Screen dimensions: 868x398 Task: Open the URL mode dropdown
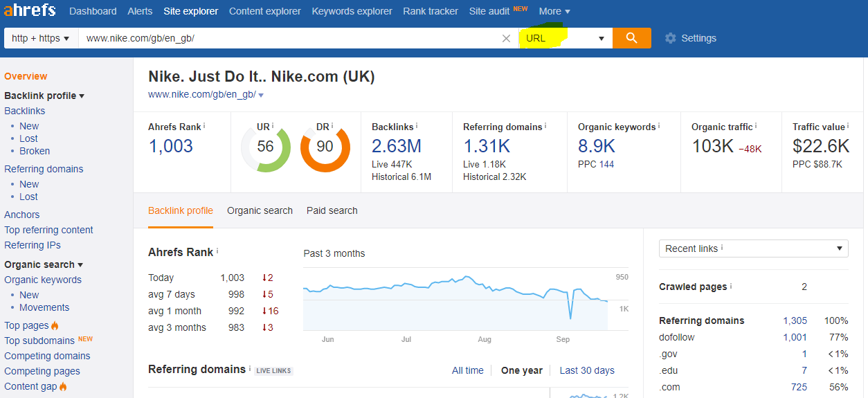(x=566, y=38)
